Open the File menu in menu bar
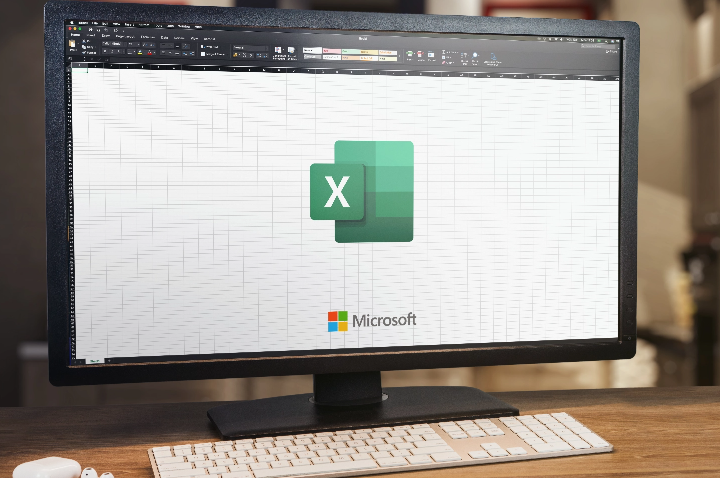This screenshot has width=720, height=478. click(95, 23)
